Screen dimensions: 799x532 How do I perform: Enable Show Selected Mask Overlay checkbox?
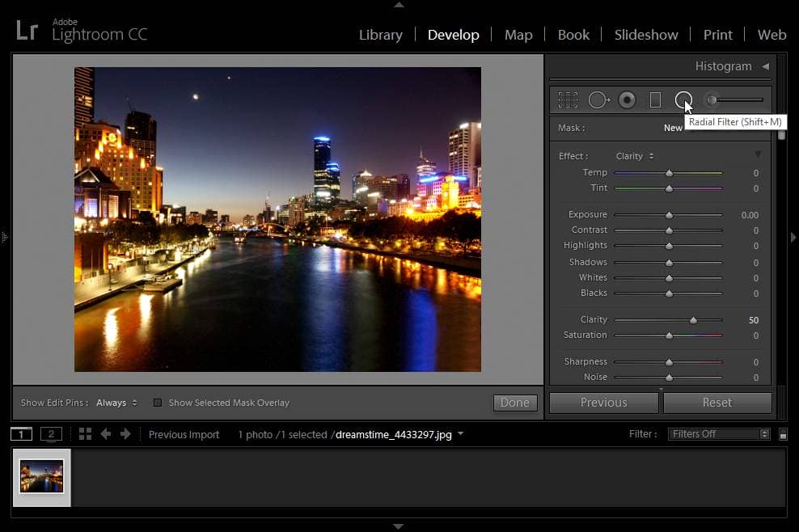pos(158,403)
